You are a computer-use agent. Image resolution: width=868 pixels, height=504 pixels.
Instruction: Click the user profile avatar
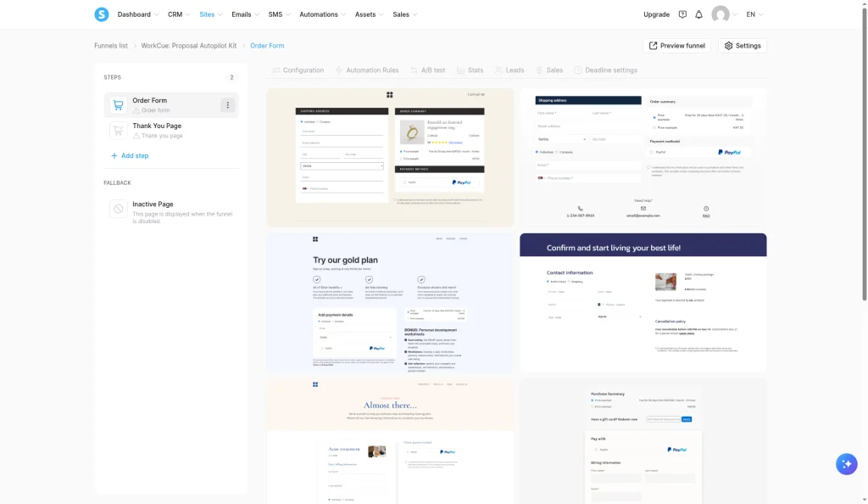[721, 14]
